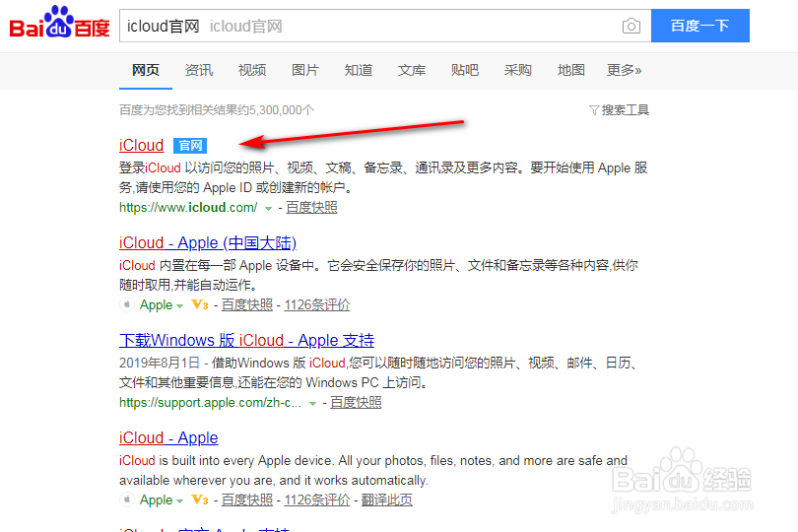Click the 翻译此页 translate link
The width and height of the screenshot is (798, 532).
click(x=387, y=499)
